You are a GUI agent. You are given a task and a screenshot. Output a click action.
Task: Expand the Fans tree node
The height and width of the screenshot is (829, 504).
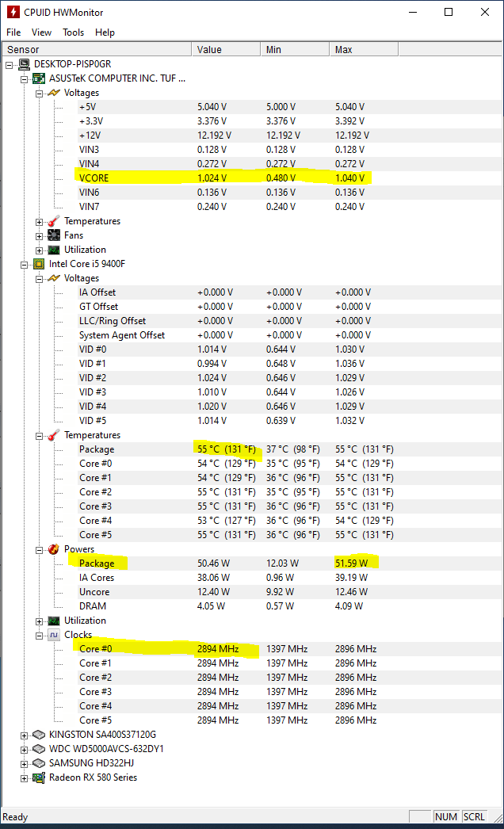[39, 236]
